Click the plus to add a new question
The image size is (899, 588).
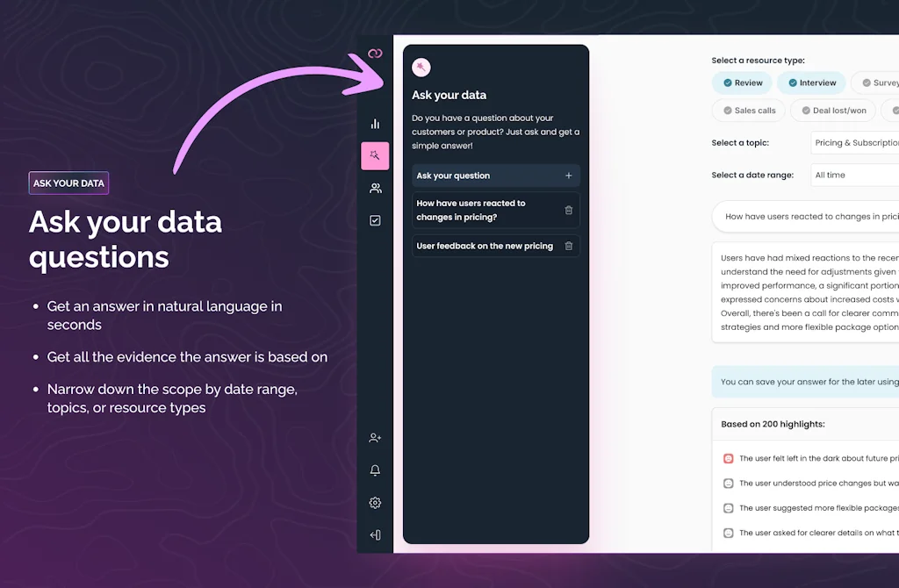569,176
